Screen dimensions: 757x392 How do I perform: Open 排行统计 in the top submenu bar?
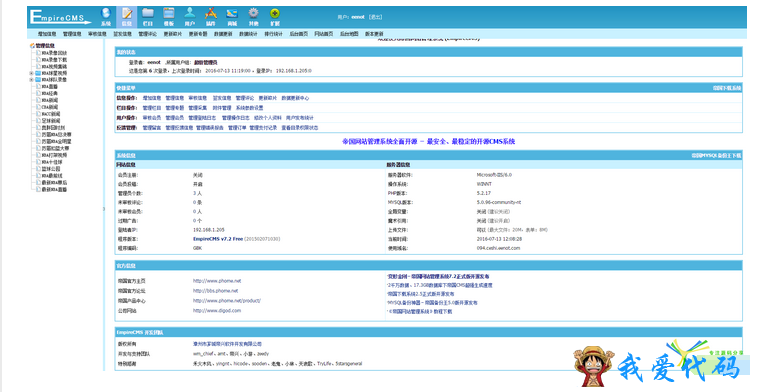tap(273, 34)
